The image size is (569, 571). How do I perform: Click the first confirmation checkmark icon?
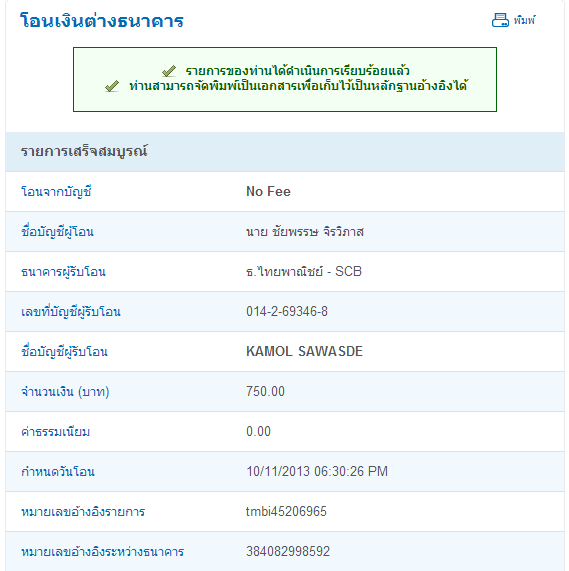(x=169, y=71)
